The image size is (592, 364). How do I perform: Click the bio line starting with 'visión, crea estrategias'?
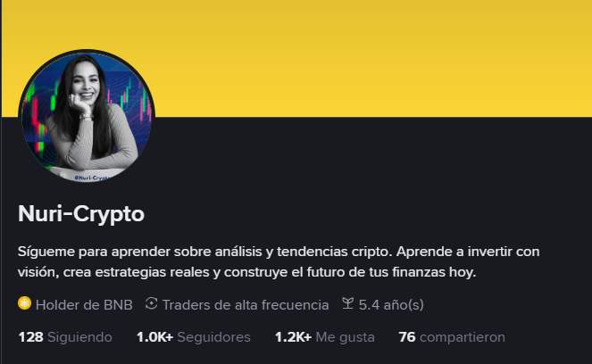pyautogui.click(x=247, y=272)
